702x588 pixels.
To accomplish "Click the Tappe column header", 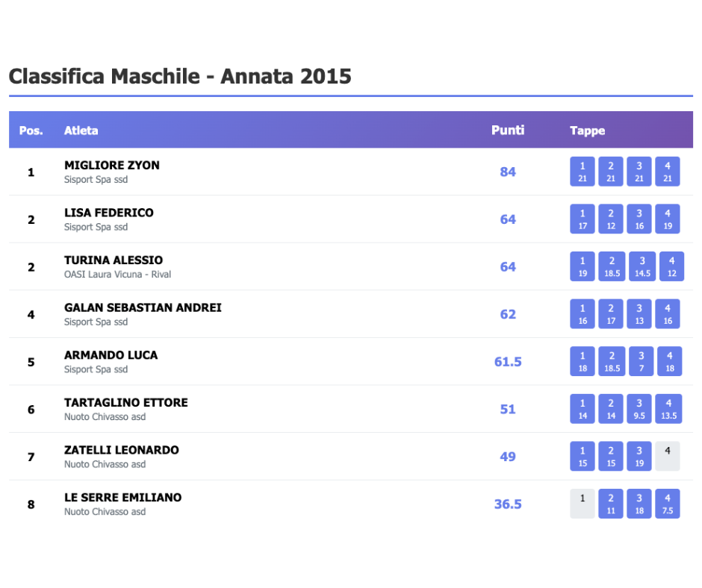I will coord(588,131).
